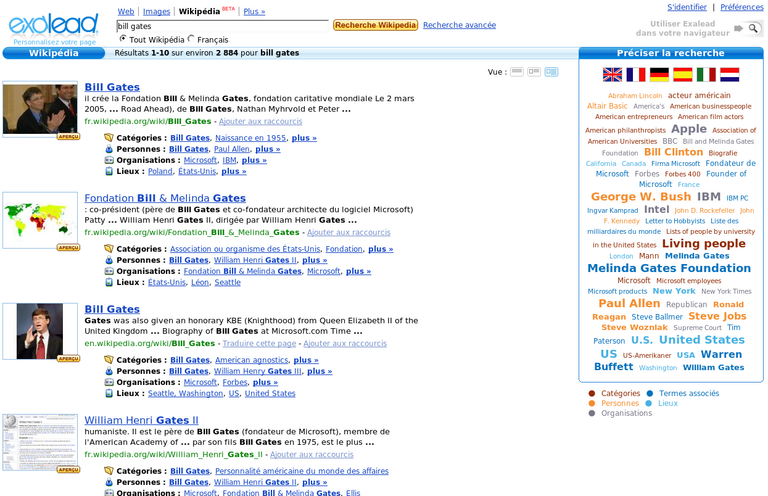Click Personnes legend orange dot
Viewport: 768px width, 496px height.
click(592, 403)
